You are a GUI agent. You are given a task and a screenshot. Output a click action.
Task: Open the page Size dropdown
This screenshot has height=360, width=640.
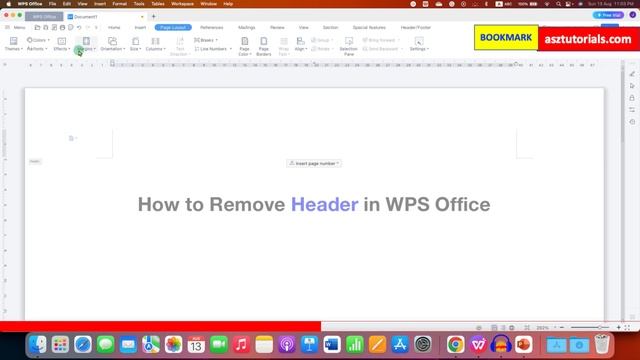coord(136,44)
